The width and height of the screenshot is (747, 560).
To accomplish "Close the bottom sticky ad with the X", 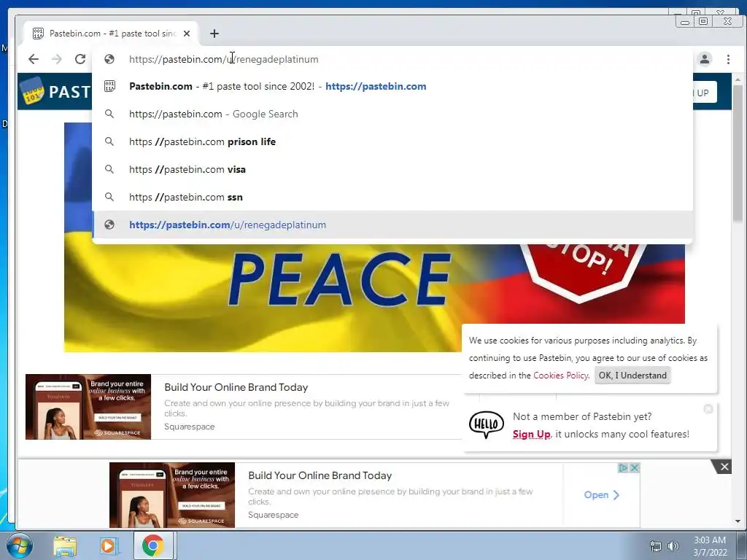I will pos(724,467).
